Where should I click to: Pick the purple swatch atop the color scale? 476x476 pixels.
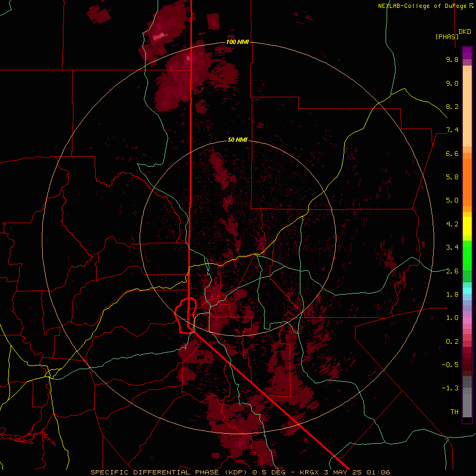[x=467, y=52]
